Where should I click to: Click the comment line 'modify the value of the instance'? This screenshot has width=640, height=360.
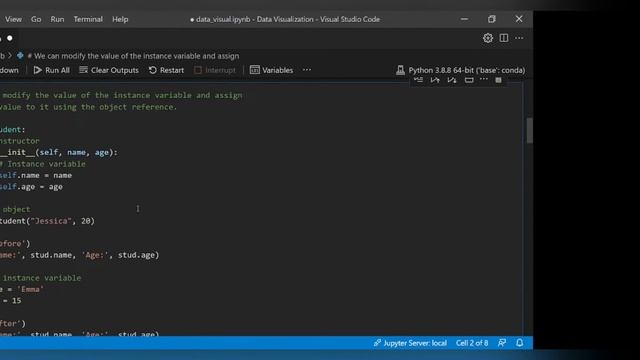click(122, 95)
